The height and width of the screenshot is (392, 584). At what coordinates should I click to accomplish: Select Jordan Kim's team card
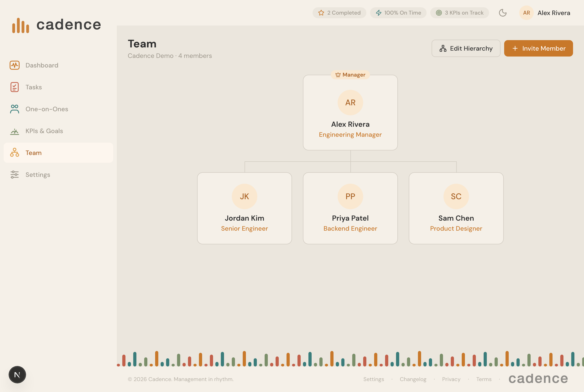244,208
